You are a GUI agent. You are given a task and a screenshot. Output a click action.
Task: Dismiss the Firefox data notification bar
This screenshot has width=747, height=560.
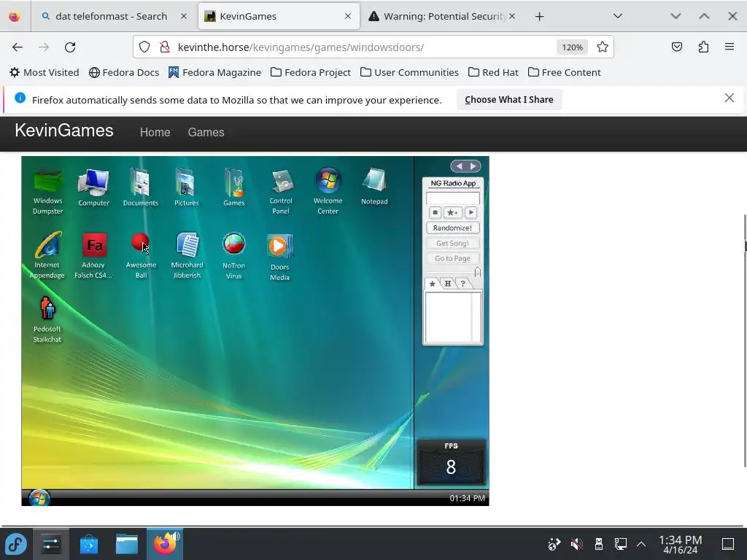(729, 98)
